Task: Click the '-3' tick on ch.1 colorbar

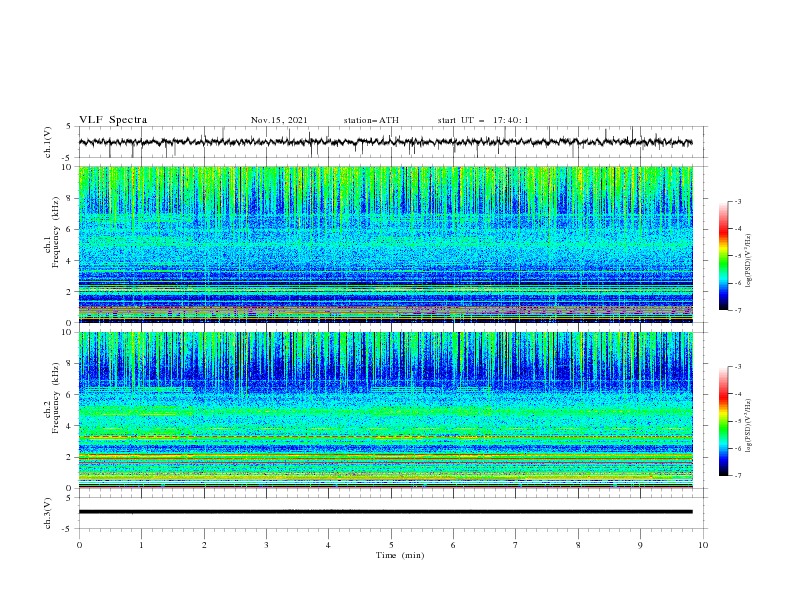Action: click(737, 201)
